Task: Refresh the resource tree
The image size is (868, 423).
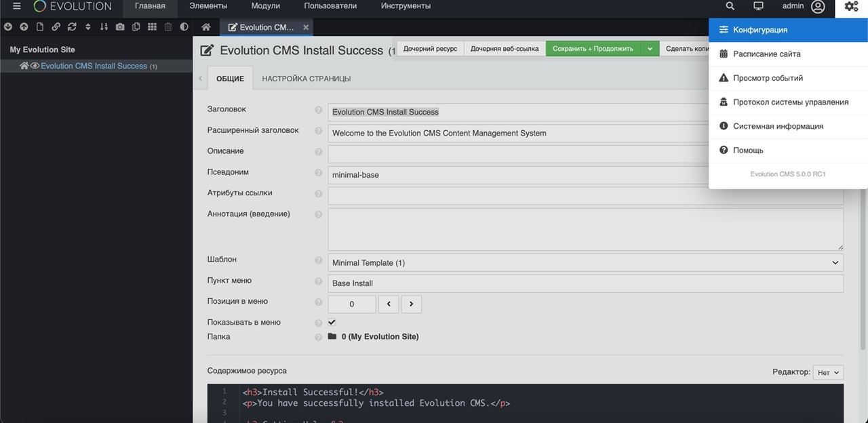Action: (72, 27)
